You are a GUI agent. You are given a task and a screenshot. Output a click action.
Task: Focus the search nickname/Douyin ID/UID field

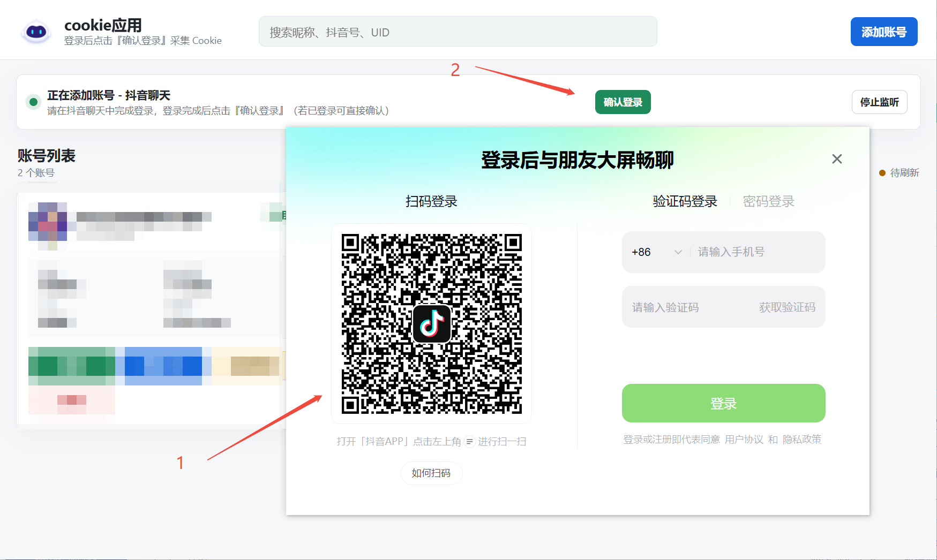click(x=458, y=32)
